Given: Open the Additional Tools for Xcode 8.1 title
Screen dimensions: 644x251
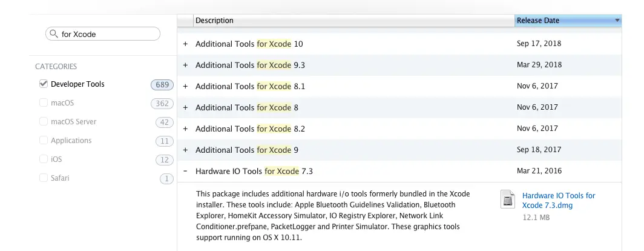Looking at the screenshot, I should tap(250, 87).
